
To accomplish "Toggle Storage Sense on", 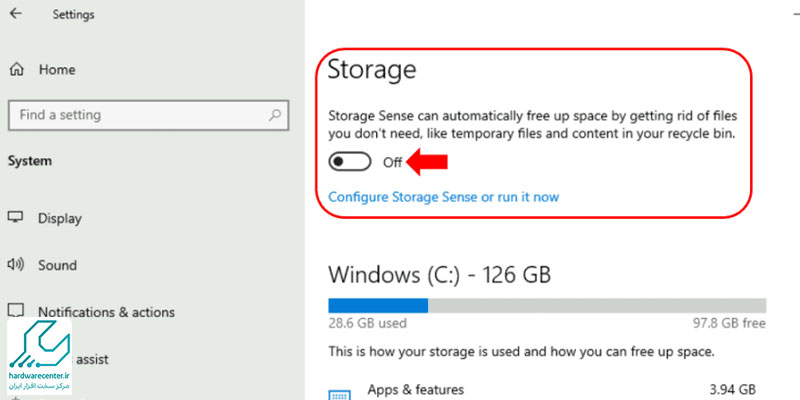I will click(349, 162).
